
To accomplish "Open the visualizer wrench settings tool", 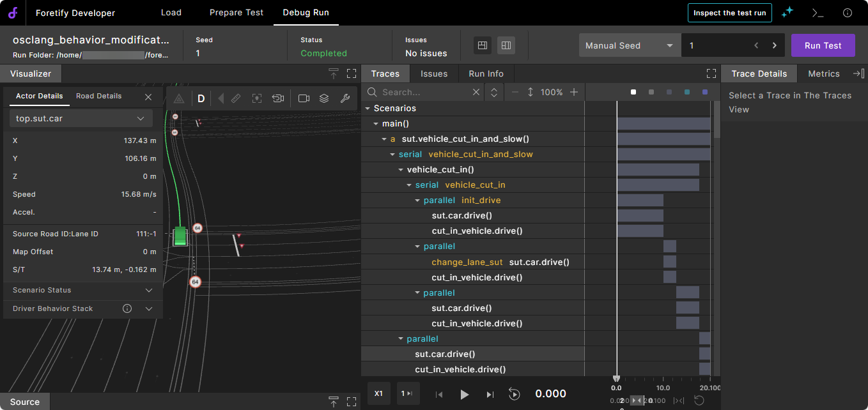I will [345, 98].
